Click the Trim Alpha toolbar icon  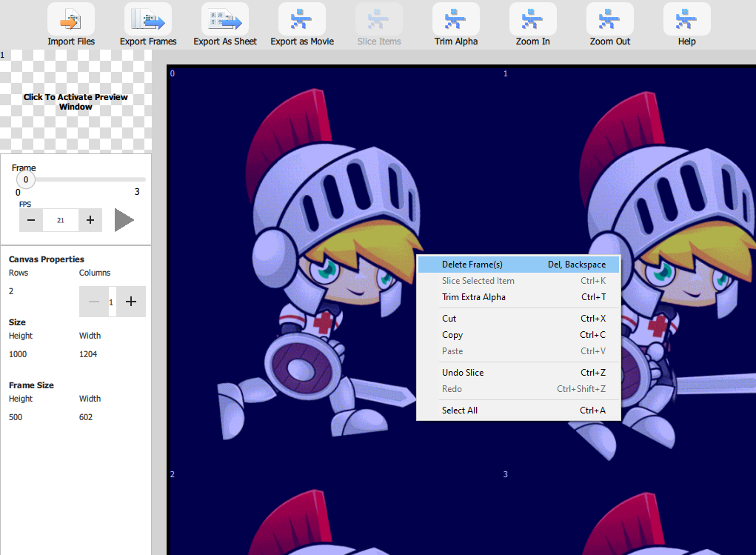456,19
